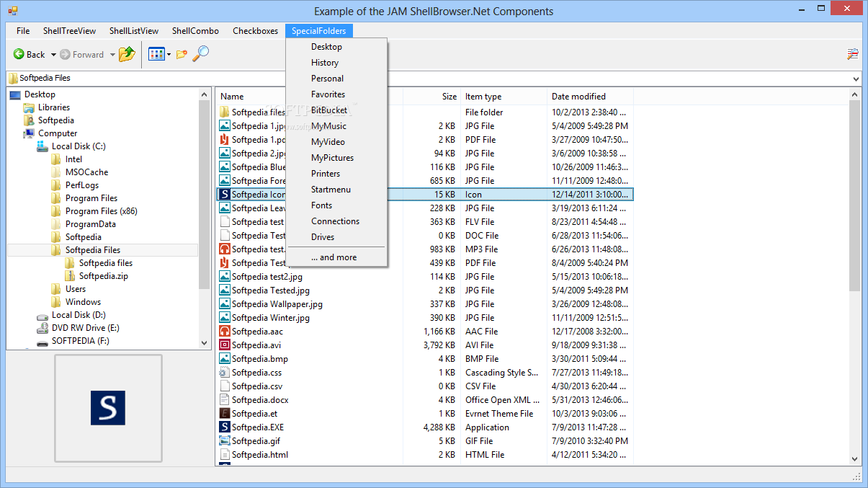Open the view mode grid icon
Viewport: 868px width, 488px height.
pyautogui.click(x=156, y=54)
